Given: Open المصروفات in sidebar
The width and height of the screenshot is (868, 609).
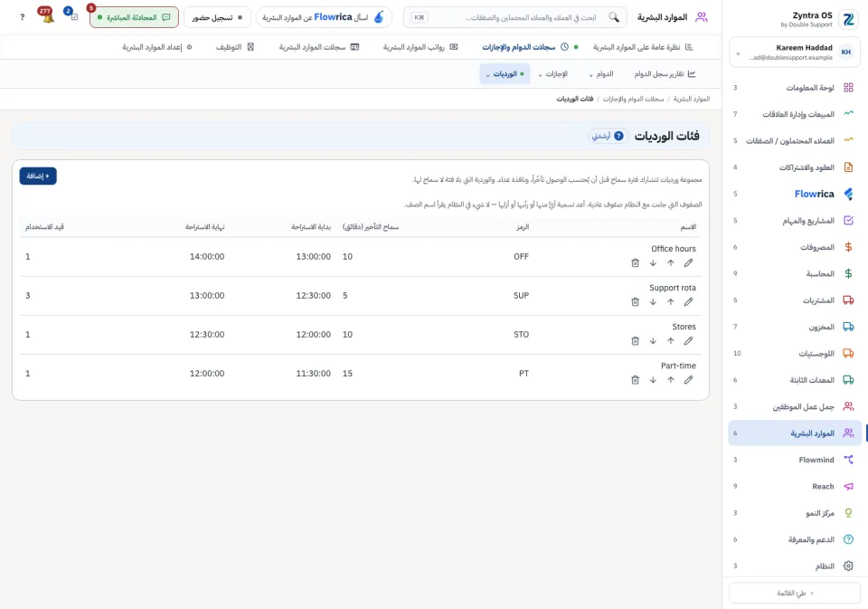Looking at the screenshot, I should (x=795, y=247).
